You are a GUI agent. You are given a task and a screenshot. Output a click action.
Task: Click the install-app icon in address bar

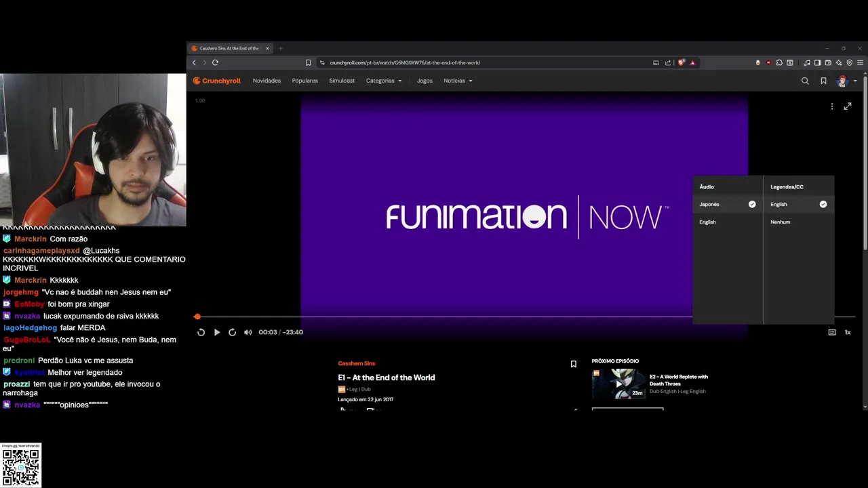(656, 62)
